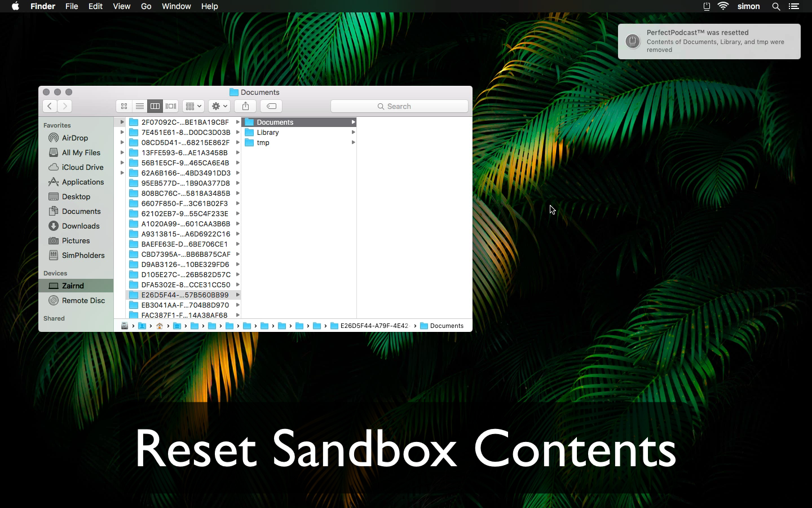Viewport: 812px width, 508px height.
Task: Select folder 2F07092C-...BE1BA19CBF
Action: [183, 122]
